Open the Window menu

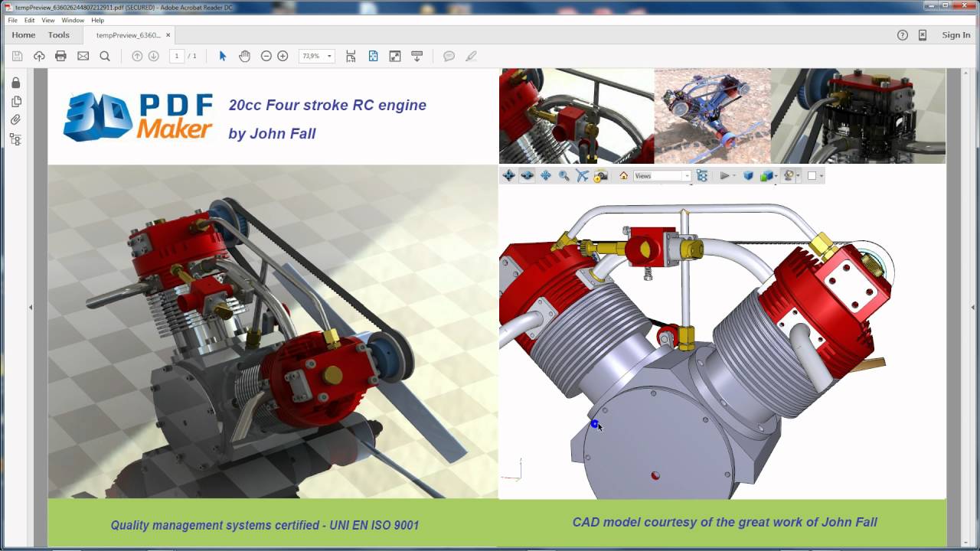[73, 20]
